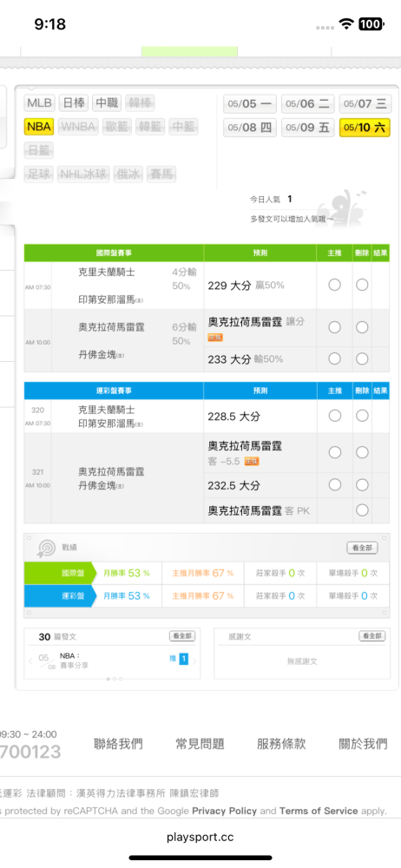Select 刪除 radio for 客 PK row
The width and height of the screenshot is (401, 868).
point(362,510)
